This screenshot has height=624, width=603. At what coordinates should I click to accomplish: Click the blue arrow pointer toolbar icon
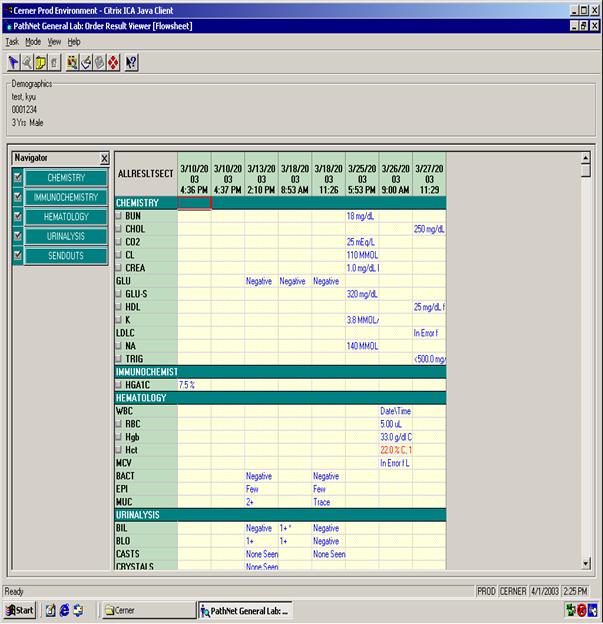click(14, 62)
